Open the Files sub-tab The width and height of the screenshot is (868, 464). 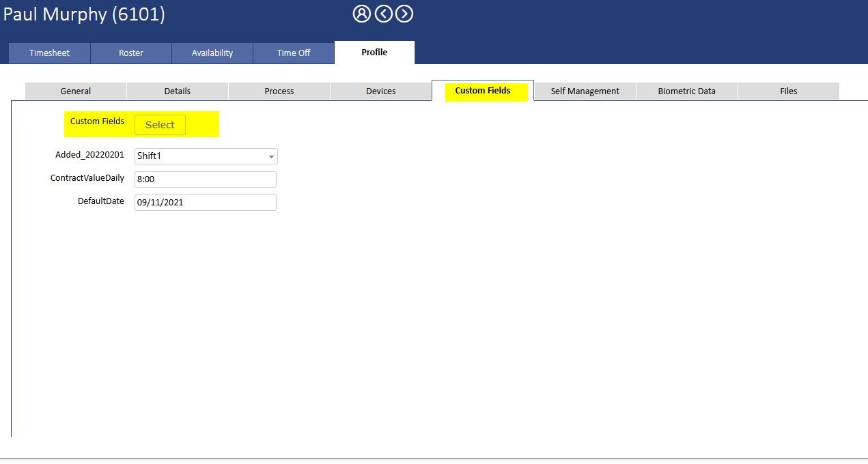click(788, 91)
